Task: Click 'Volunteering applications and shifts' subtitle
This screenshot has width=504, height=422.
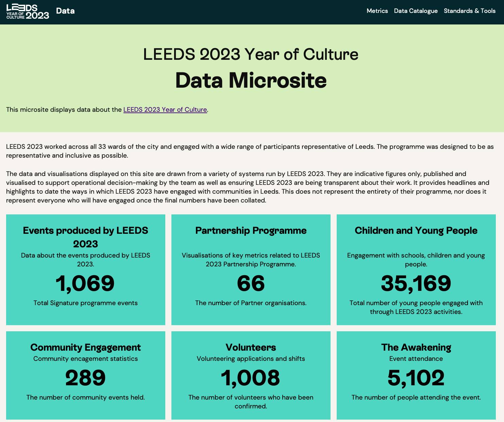Action: (x=251, y=358)
